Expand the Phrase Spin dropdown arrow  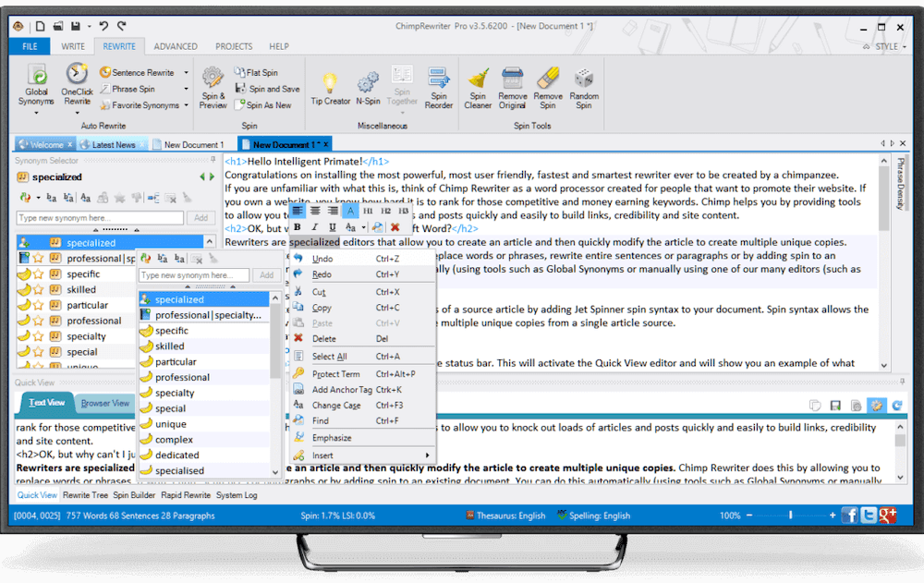187,89
